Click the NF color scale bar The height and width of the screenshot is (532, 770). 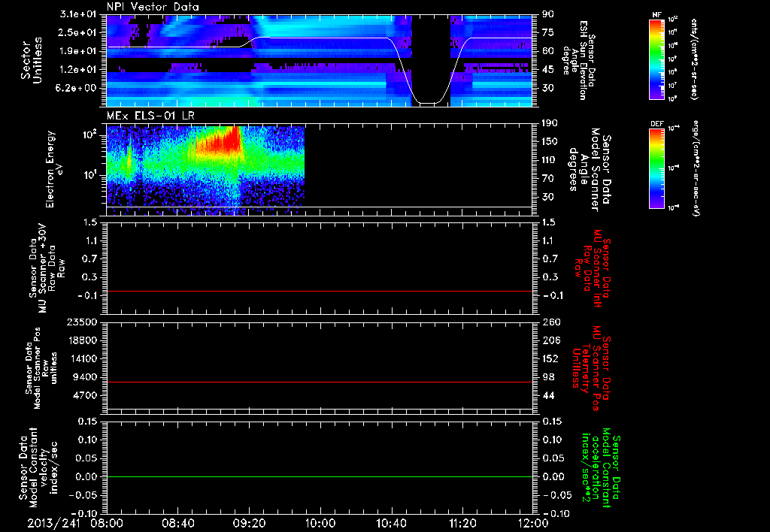[x=657, y=59]
